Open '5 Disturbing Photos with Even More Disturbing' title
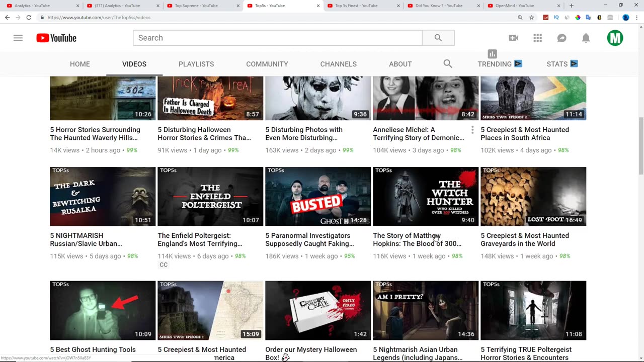The height and width of the screenshot is (362, 644). [x=304, y=134]
